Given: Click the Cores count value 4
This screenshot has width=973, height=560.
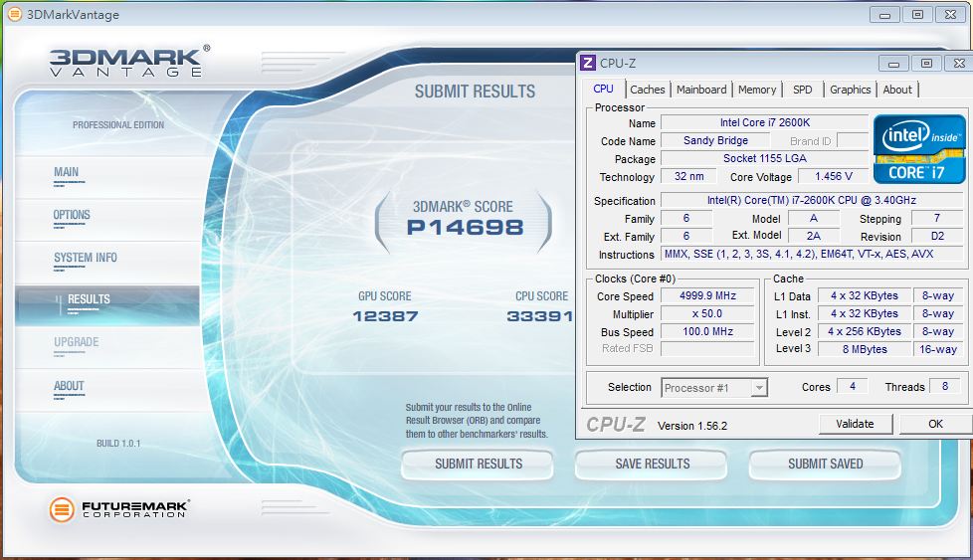Looking at the screenshot, I should click(x=852, y=386).
